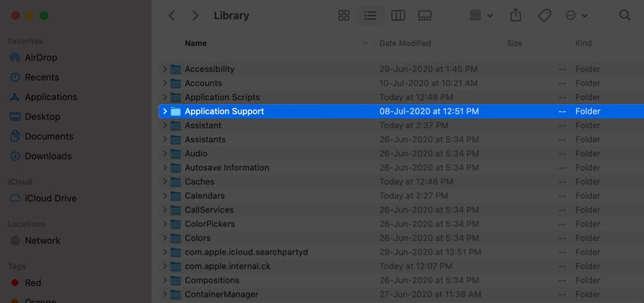Click the Edit Tags icon
644x303 pixels.
545,16
